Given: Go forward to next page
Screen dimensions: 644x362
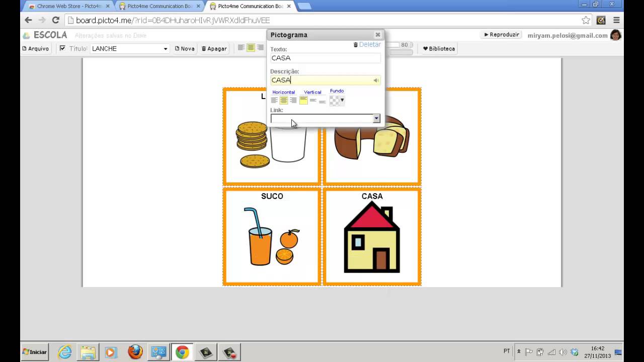Looking at the screenshot, I should (42, 20).
